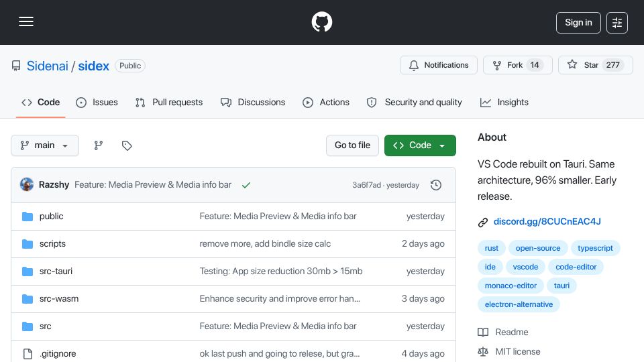
Task: Open the sidex repository link
Action: [94, 66]
